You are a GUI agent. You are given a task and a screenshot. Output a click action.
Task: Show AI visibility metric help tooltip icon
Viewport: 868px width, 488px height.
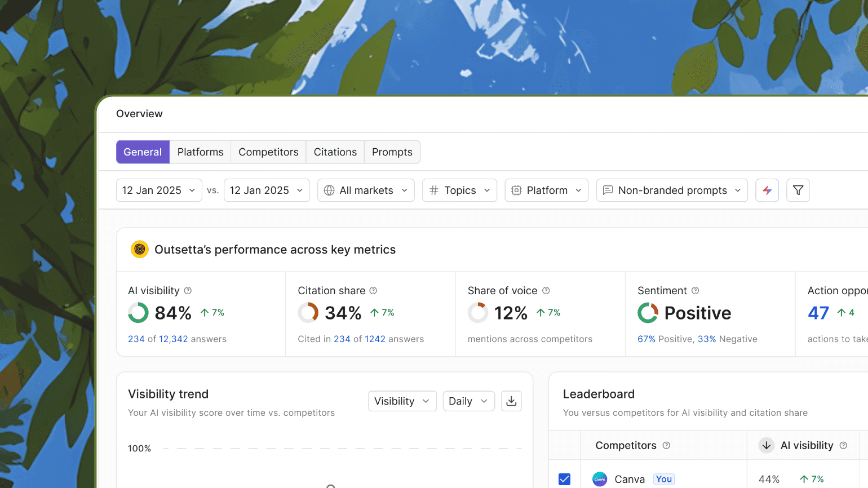tap(188, 291)
